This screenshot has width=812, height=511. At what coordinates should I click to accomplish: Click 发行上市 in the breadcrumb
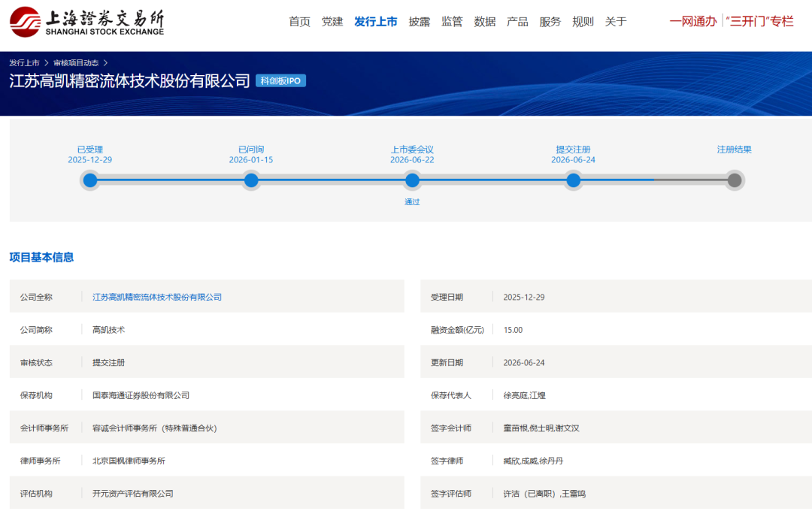[x=24, y=62]
